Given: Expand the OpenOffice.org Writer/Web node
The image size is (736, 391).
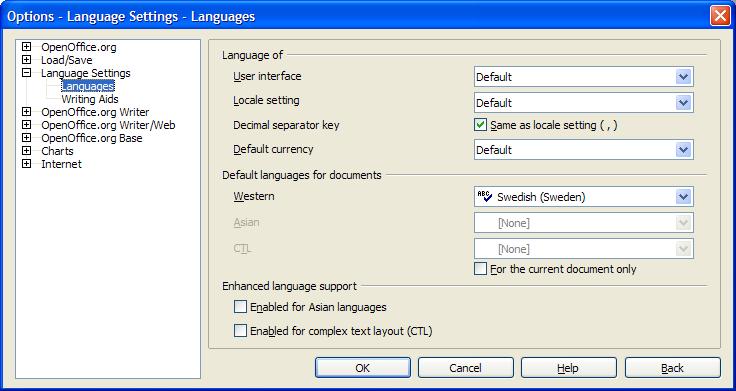Looking at the screenshot, I should click(x=26, y=125).
